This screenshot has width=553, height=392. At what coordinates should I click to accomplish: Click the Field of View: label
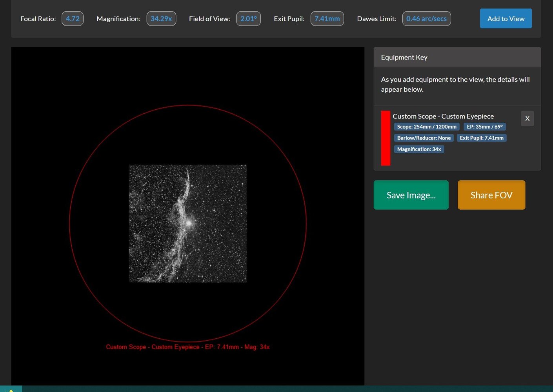[x=209, y=19]
